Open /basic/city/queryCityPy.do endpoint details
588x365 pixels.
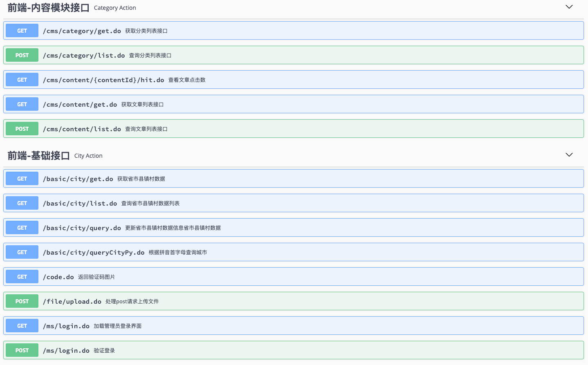point(94,253)
